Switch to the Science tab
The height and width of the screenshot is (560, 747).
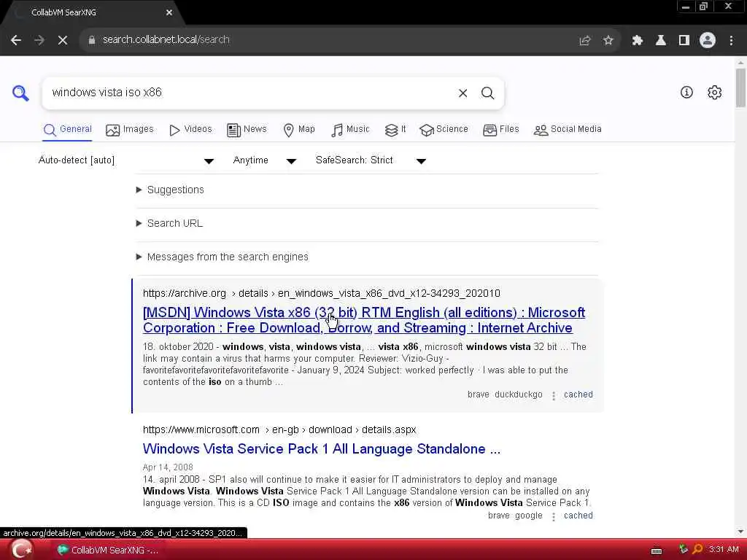(x=444, y=130)
